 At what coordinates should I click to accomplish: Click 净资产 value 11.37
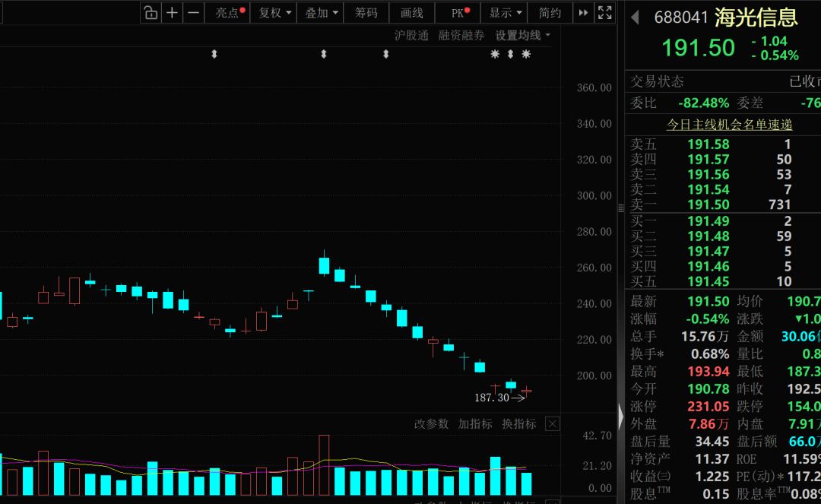click(712, 459)
